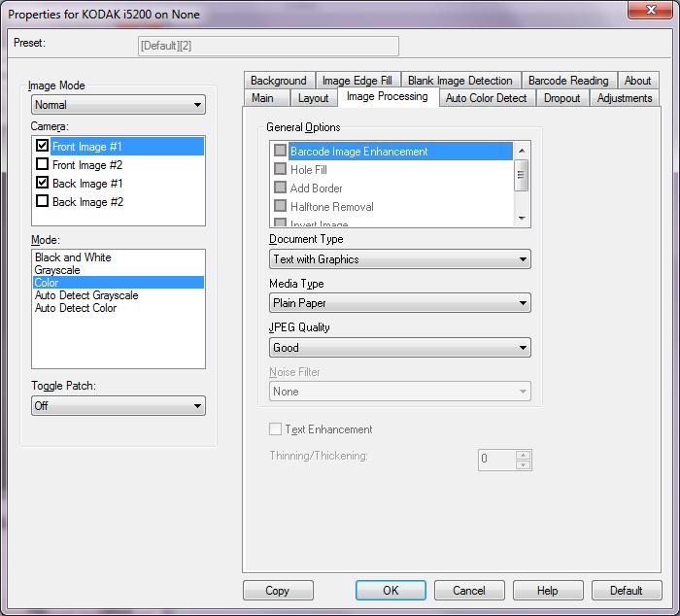Click the Thinning/Thickening value field
Screen dimensions: 680x616
(497, 460)
